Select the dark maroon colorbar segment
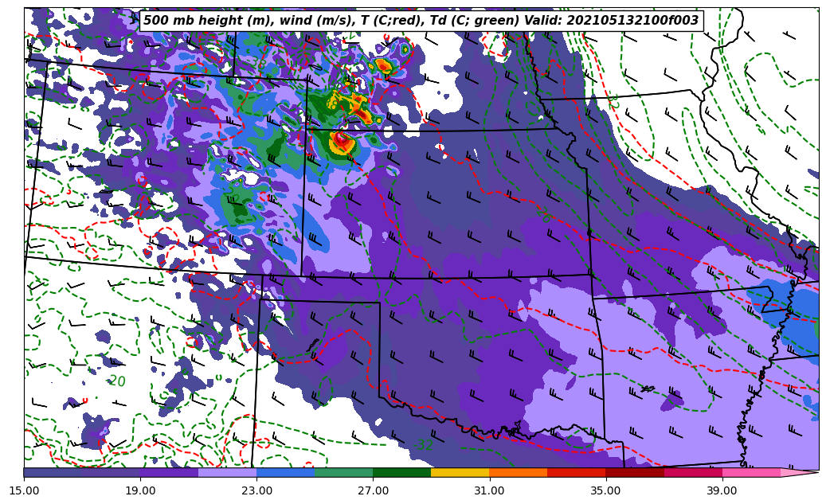Screen dimensions: 826x504 coord(635,472)
